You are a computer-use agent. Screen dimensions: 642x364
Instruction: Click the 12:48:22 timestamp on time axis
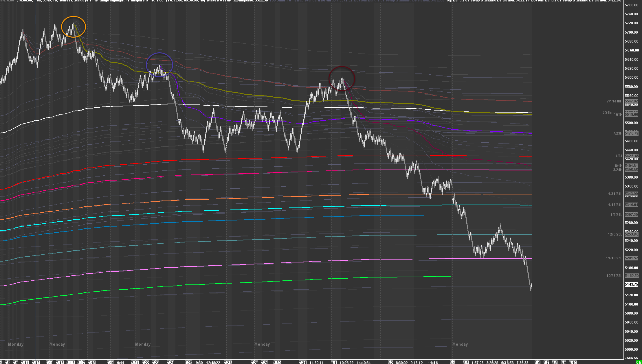coord(213,362)
